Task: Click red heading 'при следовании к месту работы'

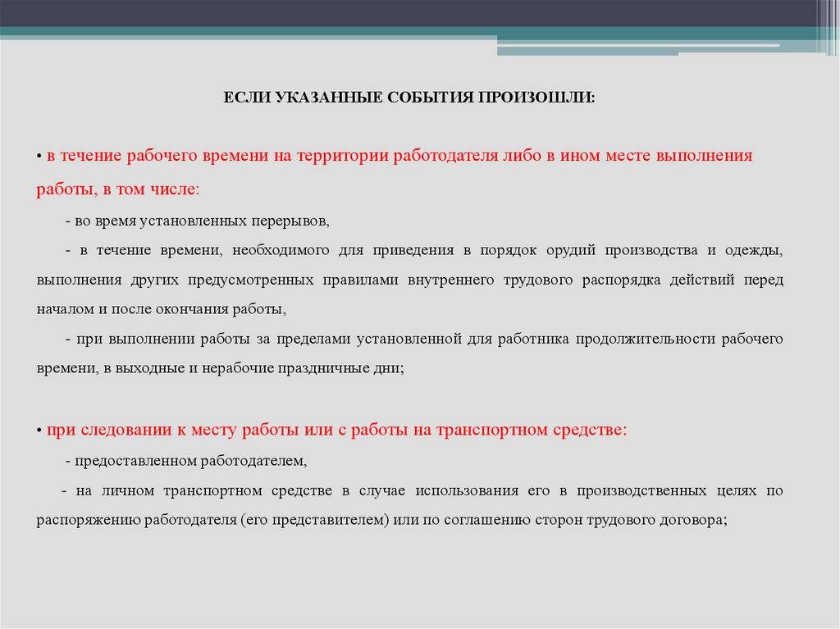Action: (336, 430)
